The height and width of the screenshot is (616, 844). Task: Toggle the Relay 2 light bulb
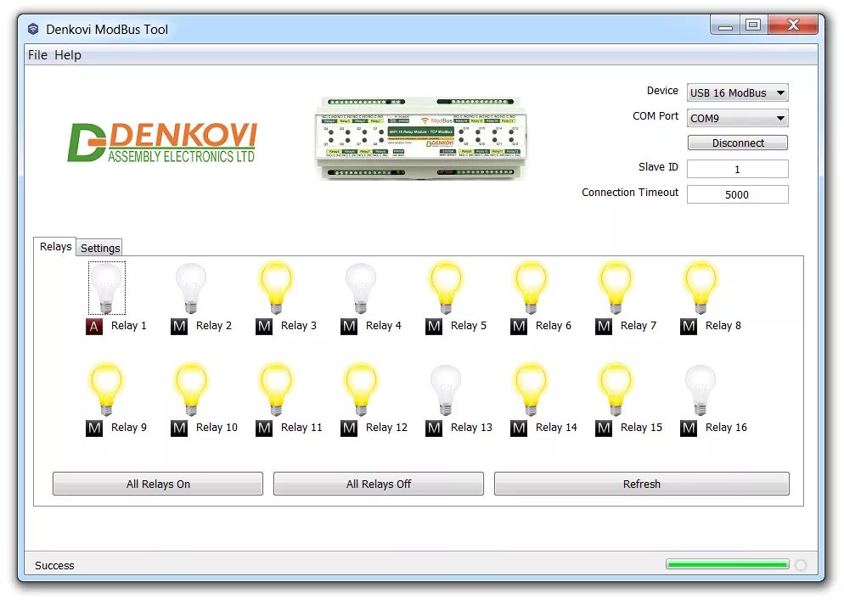click(191, 288)
